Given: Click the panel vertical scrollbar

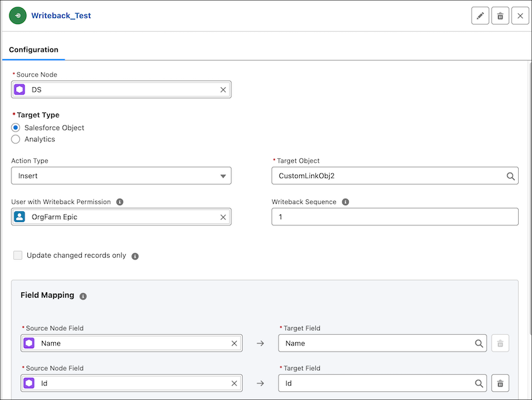Looking at the screenshot, I should click(x=530, y=200).
